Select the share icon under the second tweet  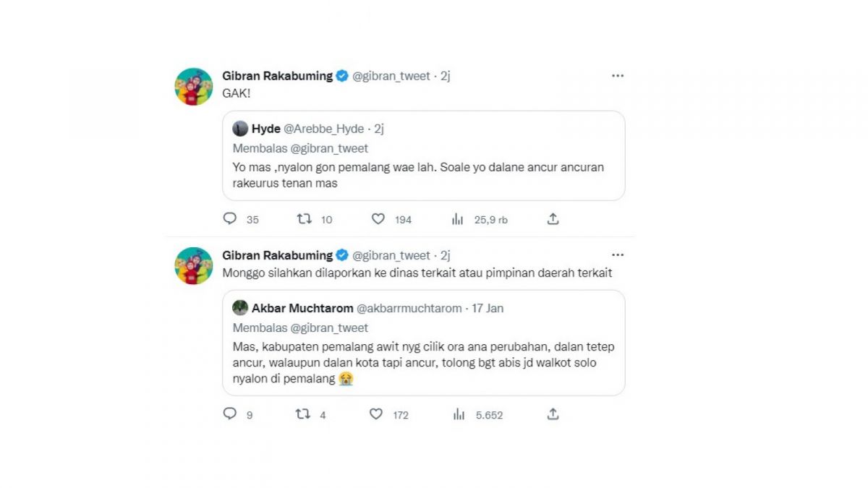tap(554, 414)
